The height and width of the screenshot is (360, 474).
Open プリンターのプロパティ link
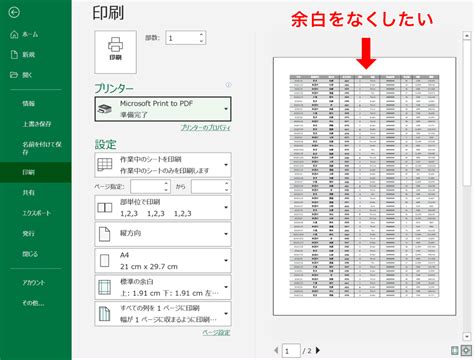click(205, 127)
